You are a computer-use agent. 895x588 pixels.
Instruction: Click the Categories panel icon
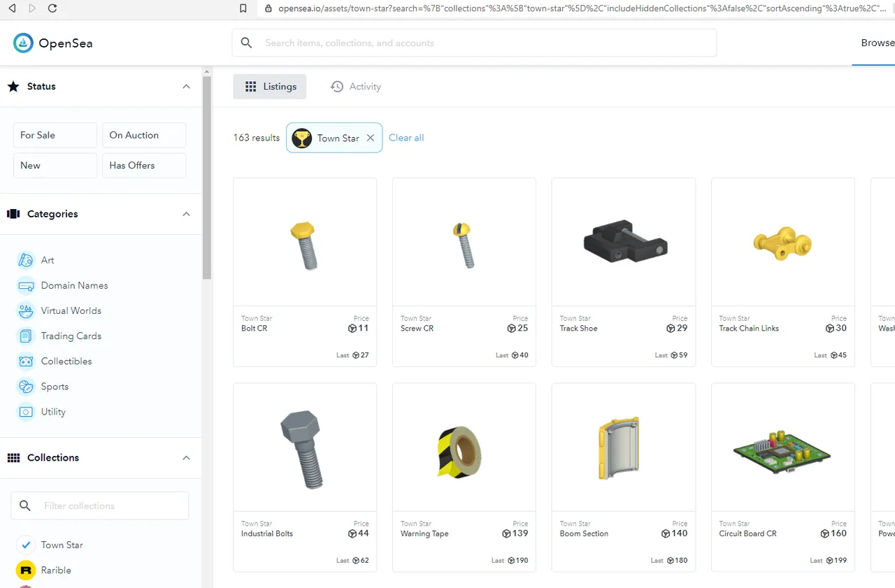[x=13, y=214]
